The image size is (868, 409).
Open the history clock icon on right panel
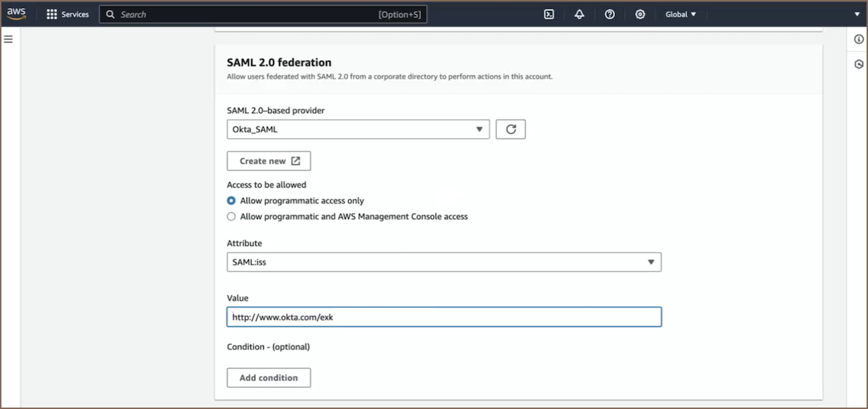pos(859,64)
